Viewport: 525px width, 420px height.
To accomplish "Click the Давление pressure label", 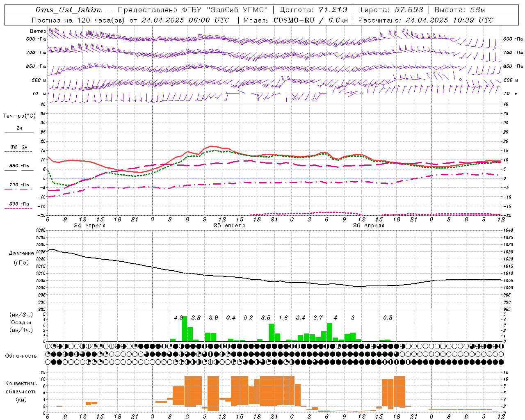I will (x=21, y=253).
